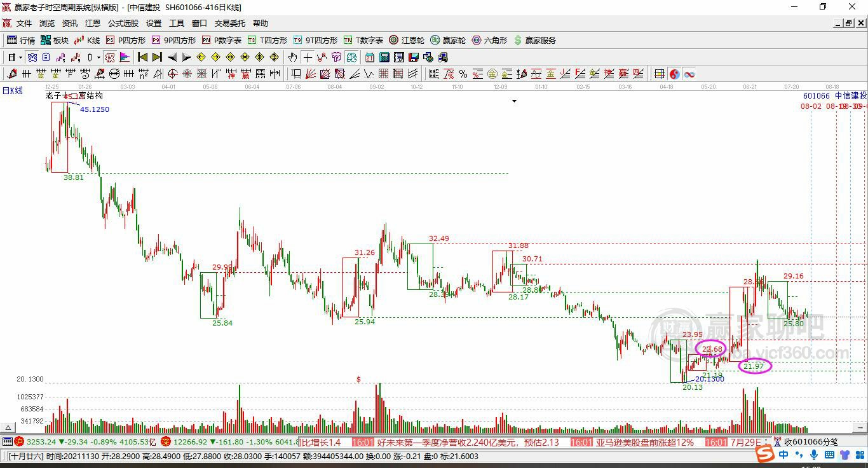Click the Sogou input method S icon
868x468 pixels.
click(765, 455)
